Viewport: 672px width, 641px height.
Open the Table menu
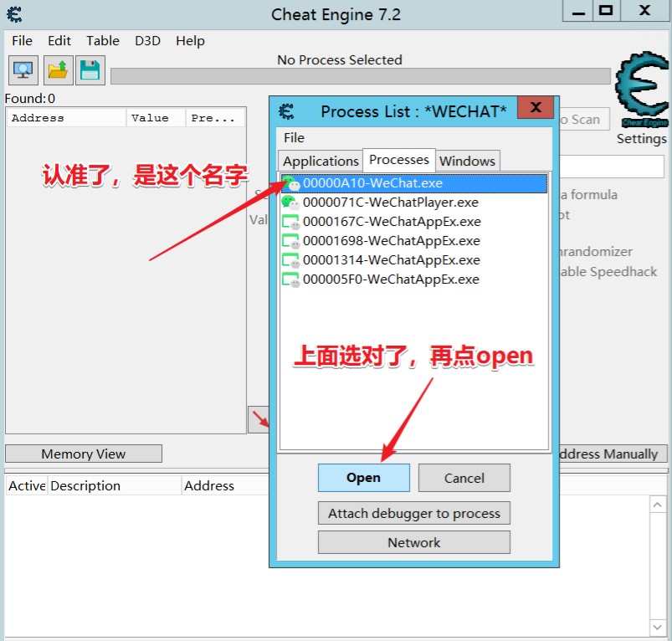(x=103, y=40)
